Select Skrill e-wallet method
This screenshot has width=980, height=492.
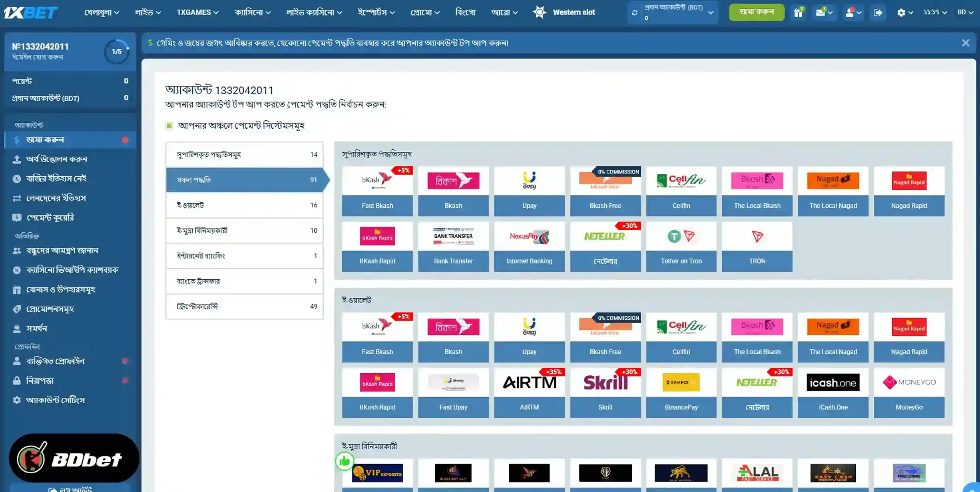point(605,393)
